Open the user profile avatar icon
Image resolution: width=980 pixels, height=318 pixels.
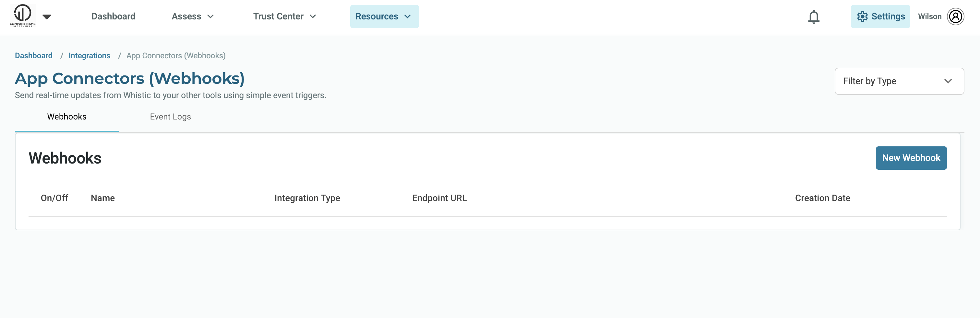click(955, 16)
